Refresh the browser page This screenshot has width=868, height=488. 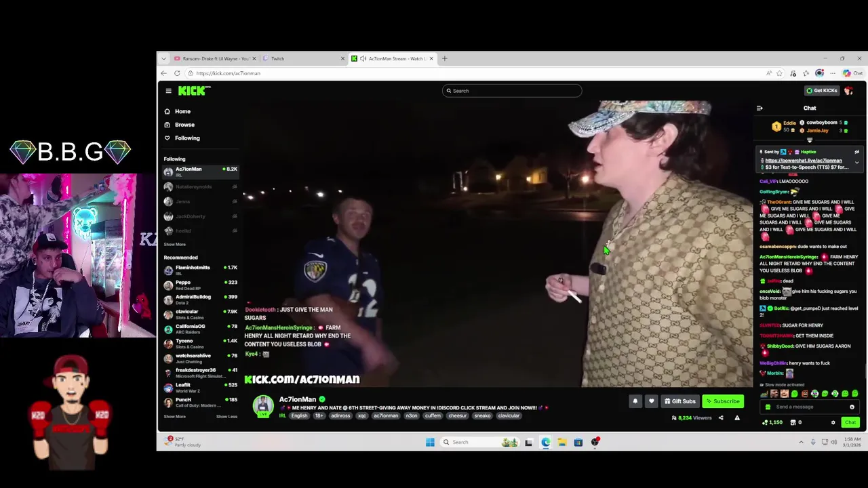click(x=177, y=73)
